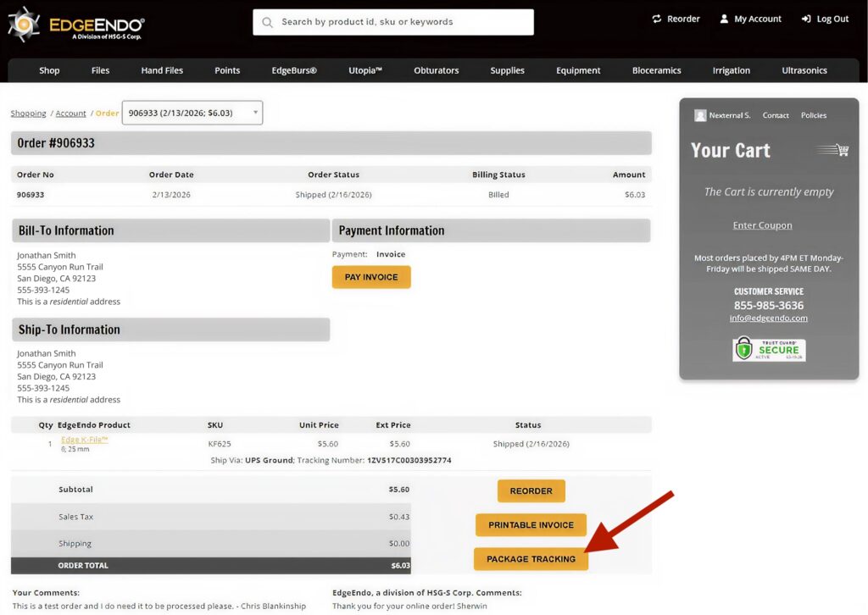Click the Enter Coupon link

762,224
